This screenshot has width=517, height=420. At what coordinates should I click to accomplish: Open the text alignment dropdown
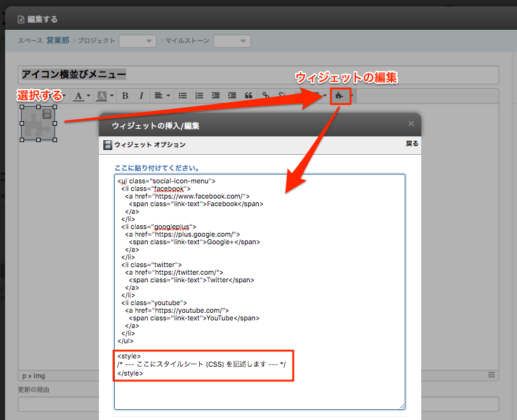(162, 96)
